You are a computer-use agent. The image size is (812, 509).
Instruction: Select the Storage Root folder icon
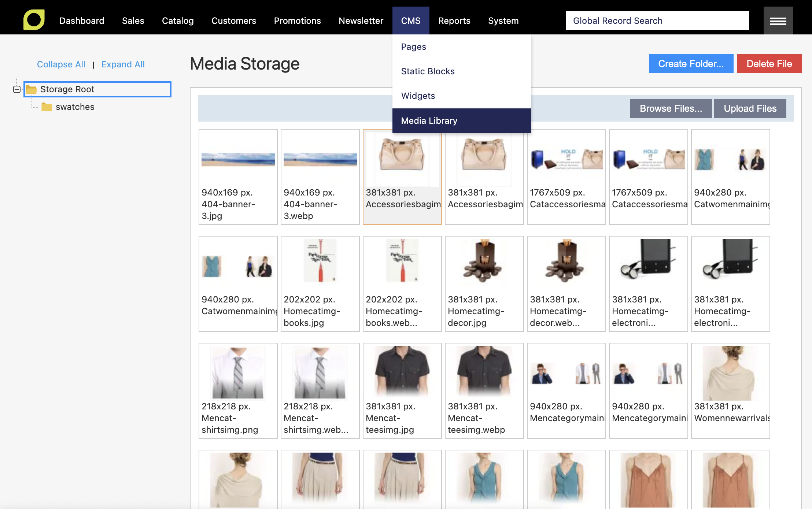tap(31, 89)
